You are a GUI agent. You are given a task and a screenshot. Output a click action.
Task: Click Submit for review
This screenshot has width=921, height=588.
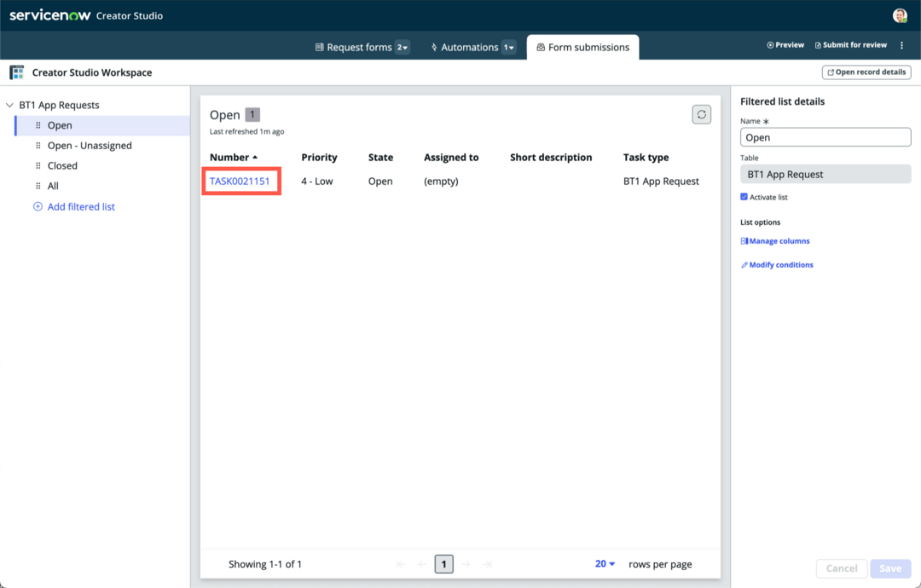coord(850,45)
